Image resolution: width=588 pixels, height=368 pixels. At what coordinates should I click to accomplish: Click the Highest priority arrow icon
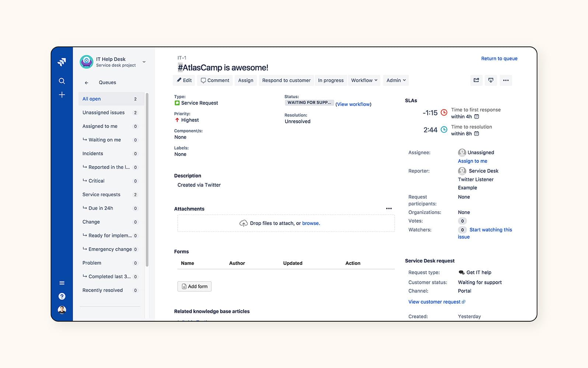(177, 120)
